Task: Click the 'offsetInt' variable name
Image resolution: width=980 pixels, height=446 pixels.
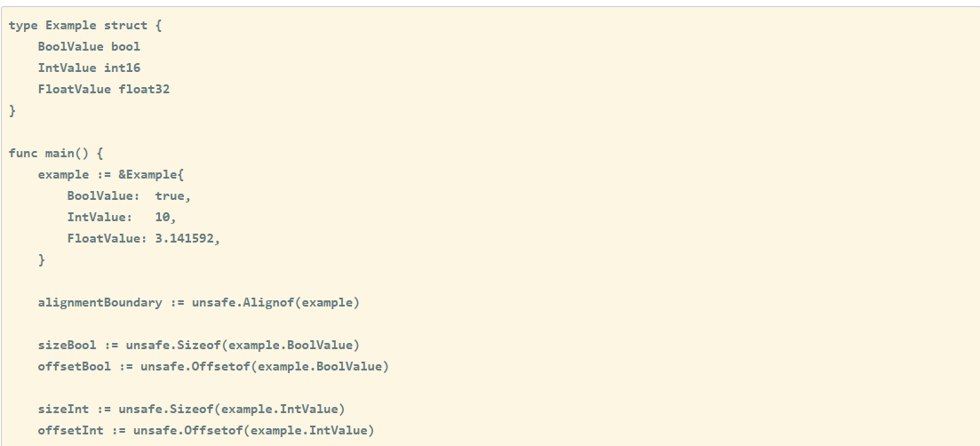Action: click(70, 430)
